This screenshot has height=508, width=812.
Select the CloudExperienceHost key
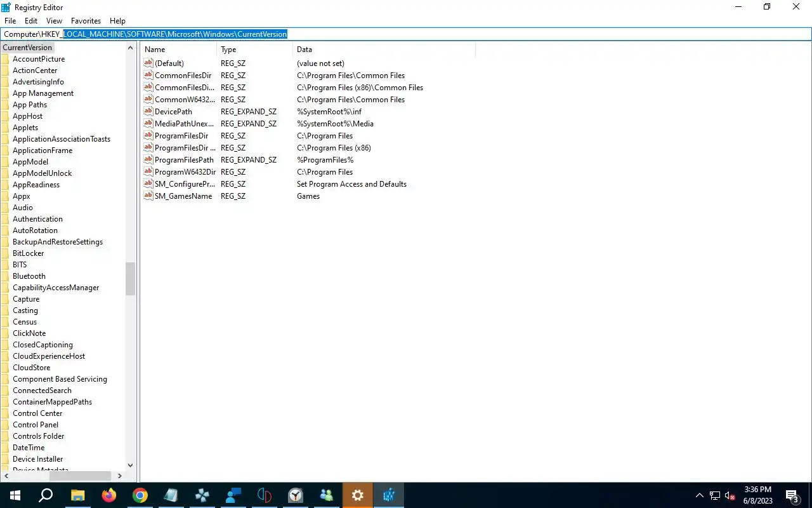(x=49, y=356)
